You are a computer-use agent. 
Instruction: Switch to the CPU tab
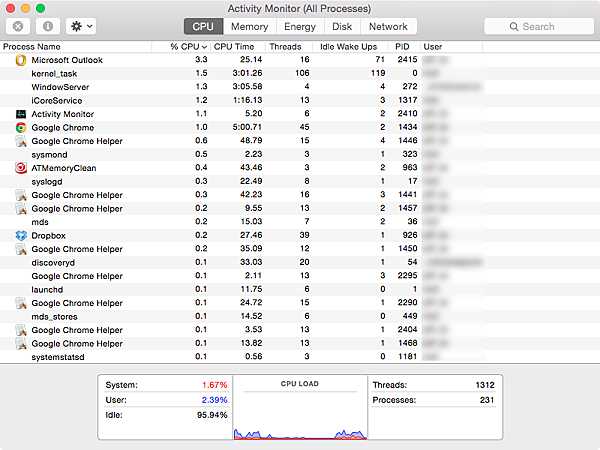tap(203, 26)
